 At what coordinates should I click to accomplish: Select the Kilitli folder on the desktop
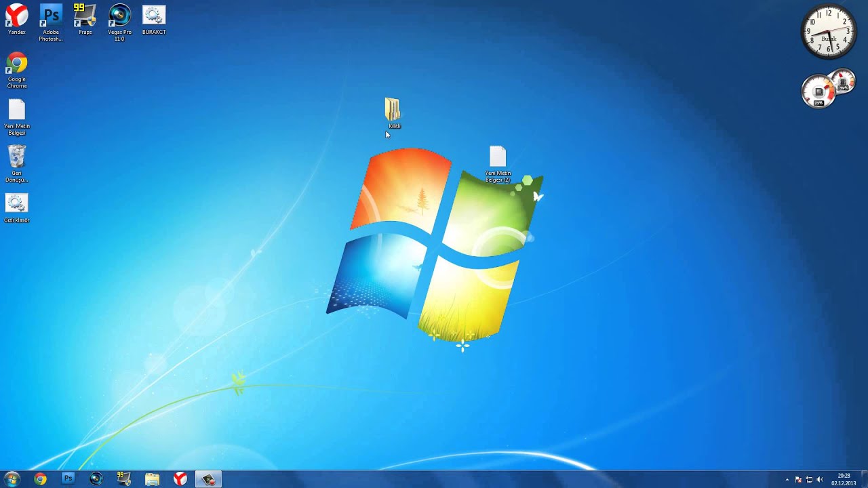click(x=393, y=113)
